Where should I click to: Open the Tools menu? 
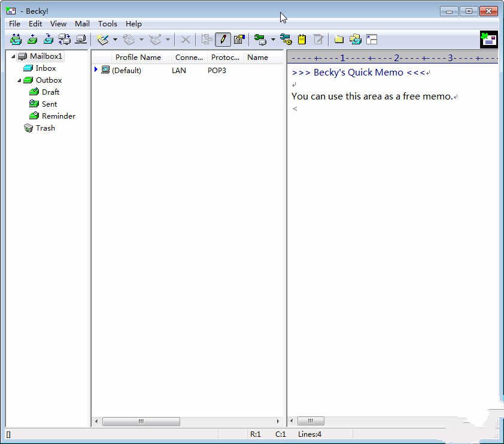pyautogui.click(x=107, y=24)
